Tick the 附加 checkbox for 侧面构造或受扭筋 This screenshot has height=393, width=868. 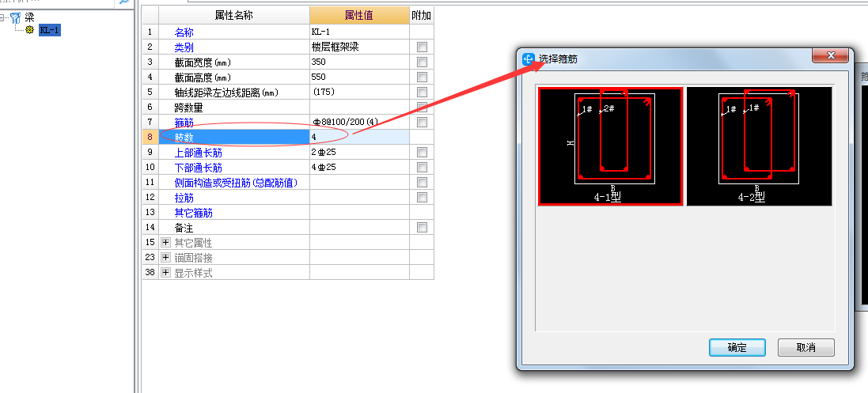coord(422,182)
